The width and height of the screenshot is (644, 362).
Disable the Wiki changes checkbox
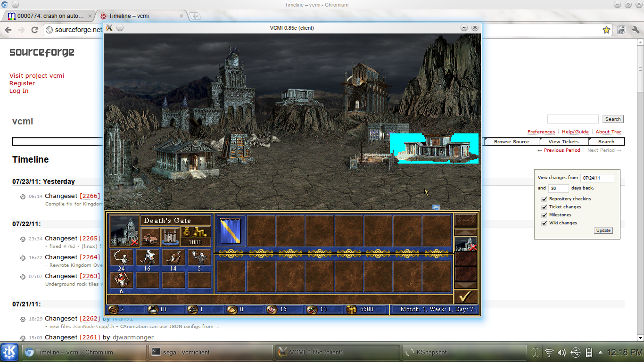click(545, 223)
